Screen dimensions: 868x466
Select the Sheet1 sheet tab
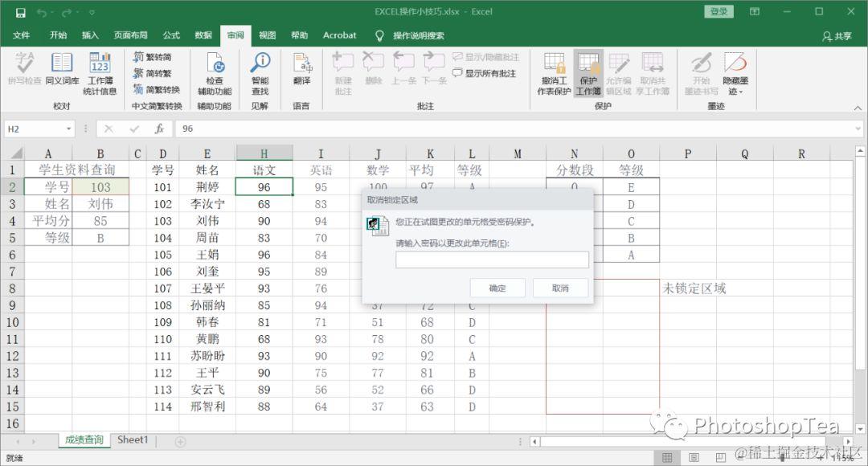click(133, 440)
